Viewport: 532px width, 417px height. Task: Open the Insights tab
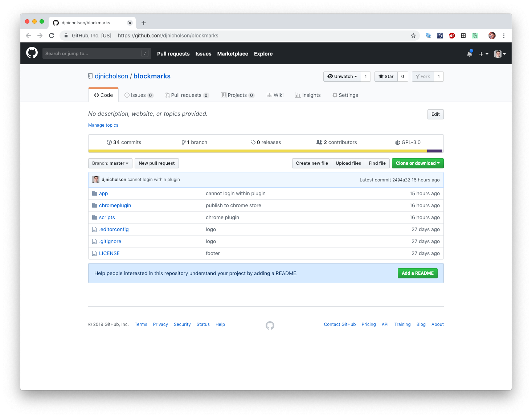pyautogui.click(x=308, y=95)
